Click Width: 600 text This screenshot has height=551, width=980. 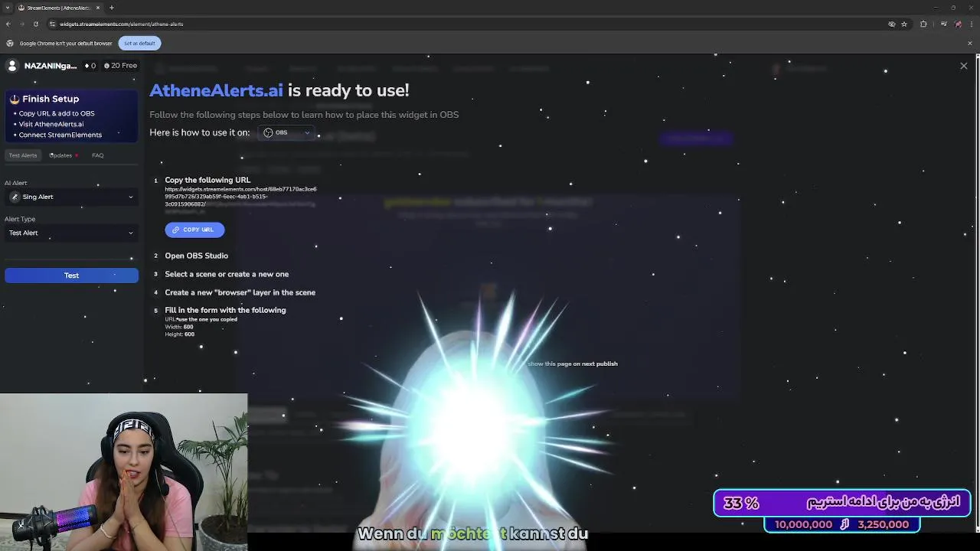coord(179,327)
